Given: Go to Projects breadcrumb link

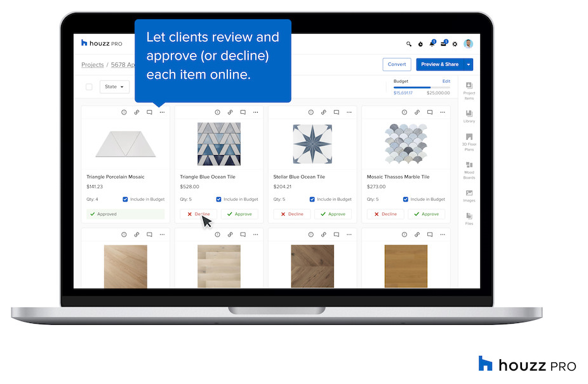Looking at the screenshot, I should 92,65.
